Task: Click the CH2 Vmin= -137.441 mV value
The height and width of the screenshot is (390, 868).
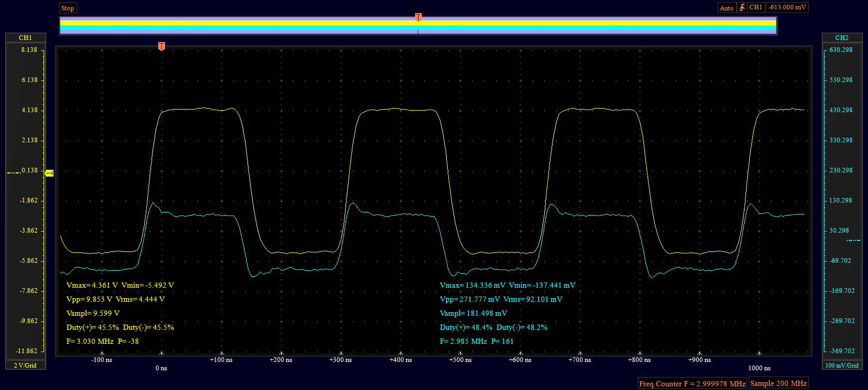Action: point(542,285)
